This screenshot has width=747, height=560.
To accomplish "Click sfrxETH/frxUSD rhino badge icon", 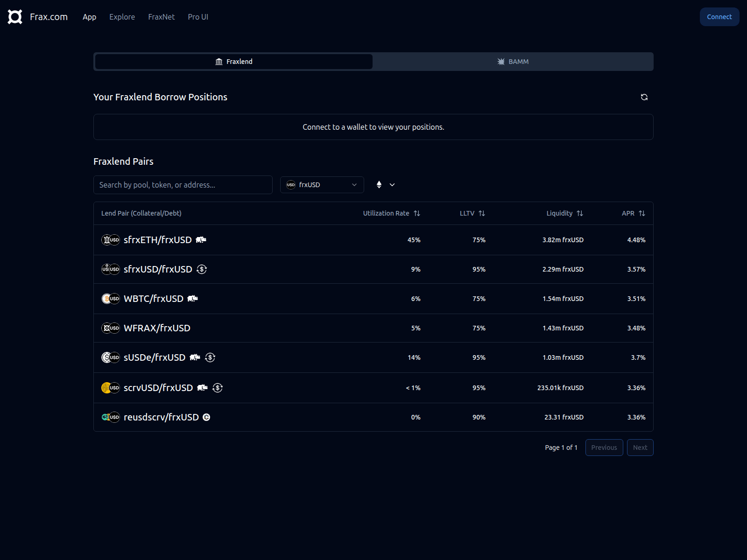I will [201, 239].
